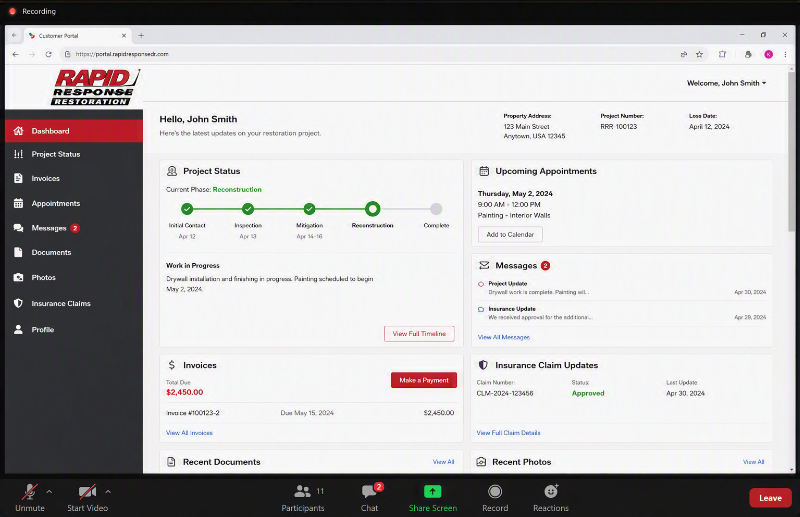800x517 pixels.
Task: Click the View Full Timeline button
Action: pos(419,334)
